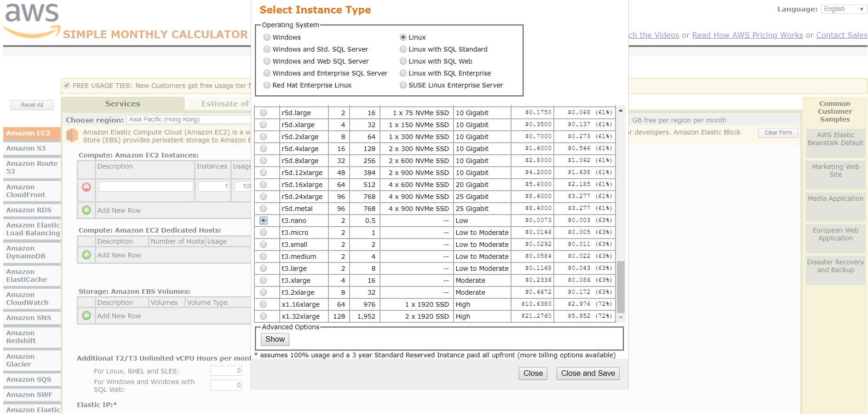868x414 pixels.
Task: Click the x1.16xlarge instance name
Action: coord(300,304)
